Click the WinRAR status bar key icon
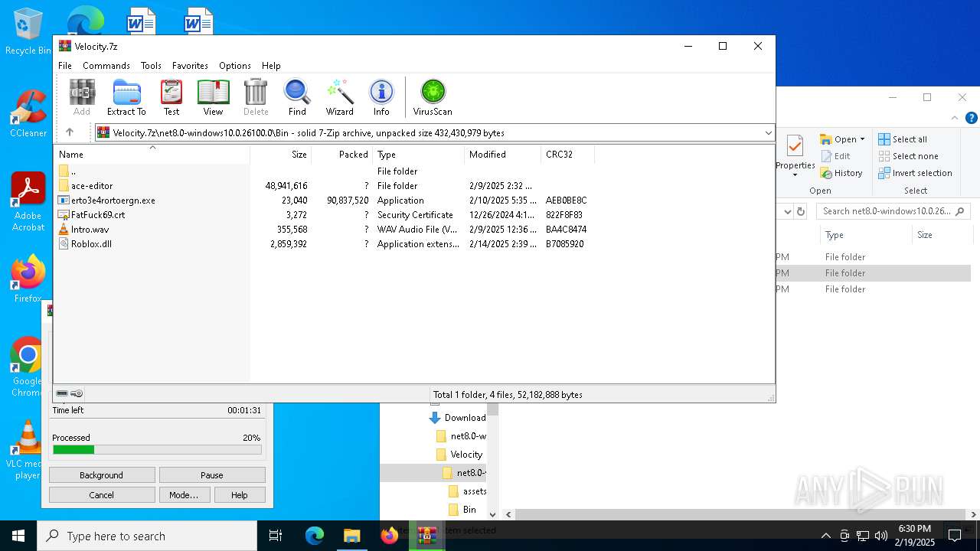This screenshot has width=980, height=551. pos(77,393)
